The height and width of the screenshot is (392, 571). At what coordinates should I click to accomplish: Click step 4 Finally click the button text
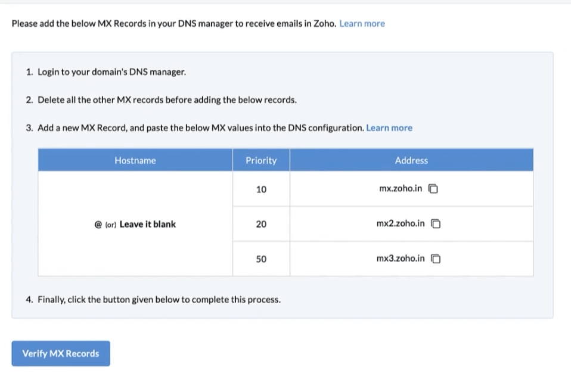coord(159,300)
